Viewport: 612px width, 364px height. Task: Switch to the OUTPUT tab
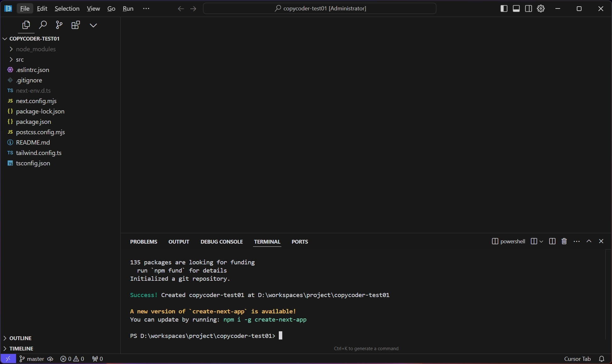click(x=179, y=242)
